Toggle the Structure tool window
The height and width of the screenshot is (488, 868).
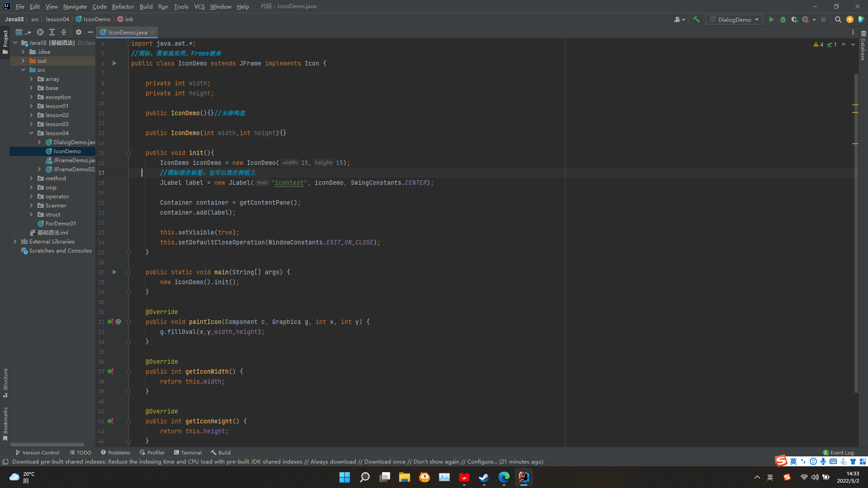coord(5,382)
